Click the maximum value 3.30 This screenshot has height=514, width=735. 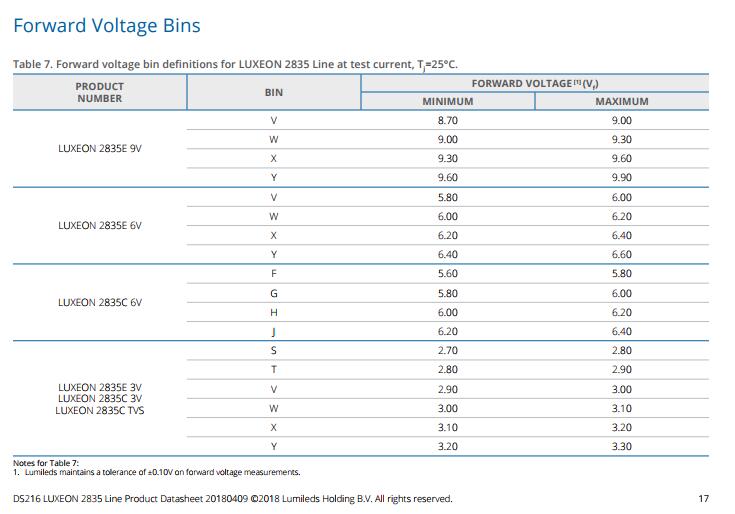622,447
